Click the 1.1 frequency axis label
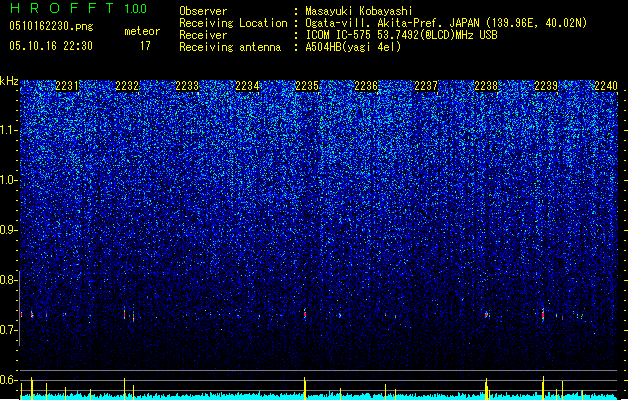 [x=9, y=130]
